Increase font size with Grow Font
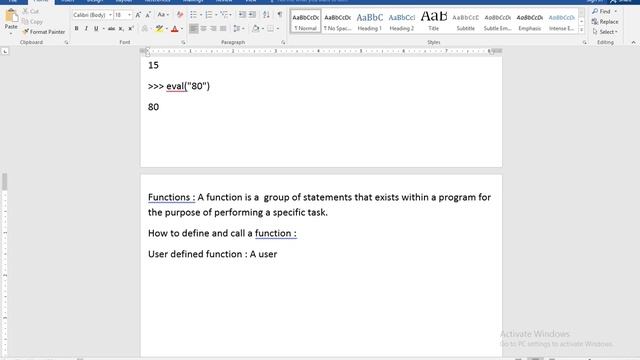640x360 pixels. coord(138,15)
